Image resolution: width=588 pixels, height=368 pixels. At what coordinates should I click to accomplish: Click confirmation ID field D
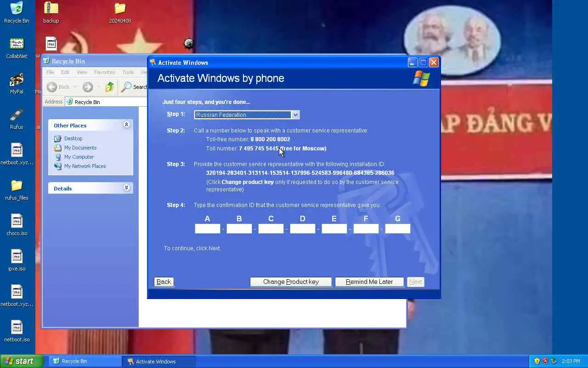click(x=303, y=229)
